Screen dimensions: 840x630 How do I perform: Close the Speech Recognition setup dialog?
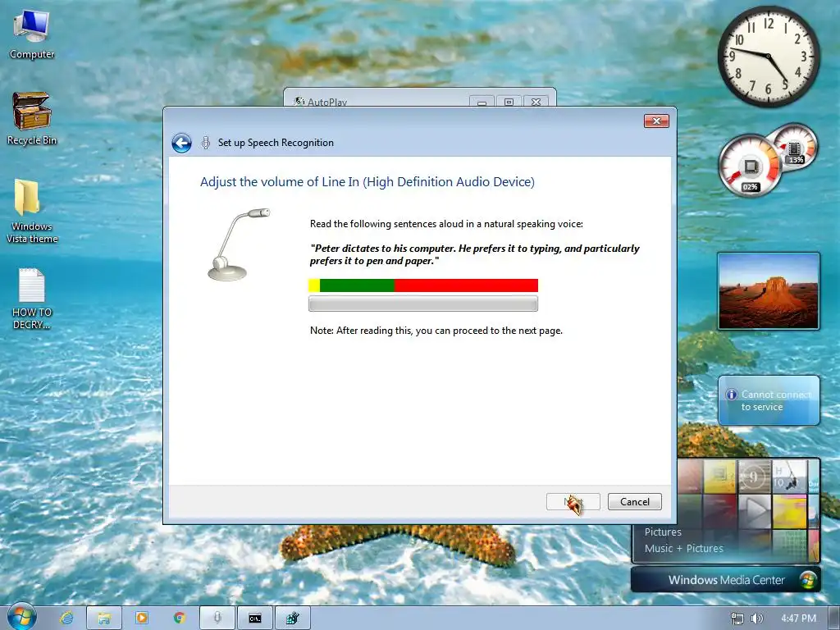(x=656, y=121)
